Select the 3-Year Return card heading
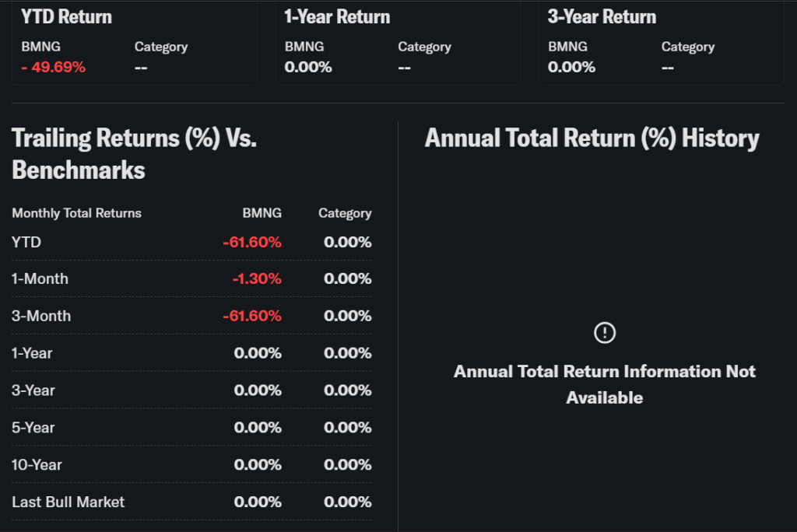The width and height of the screenshot is (797, 532). click(602, 17)
